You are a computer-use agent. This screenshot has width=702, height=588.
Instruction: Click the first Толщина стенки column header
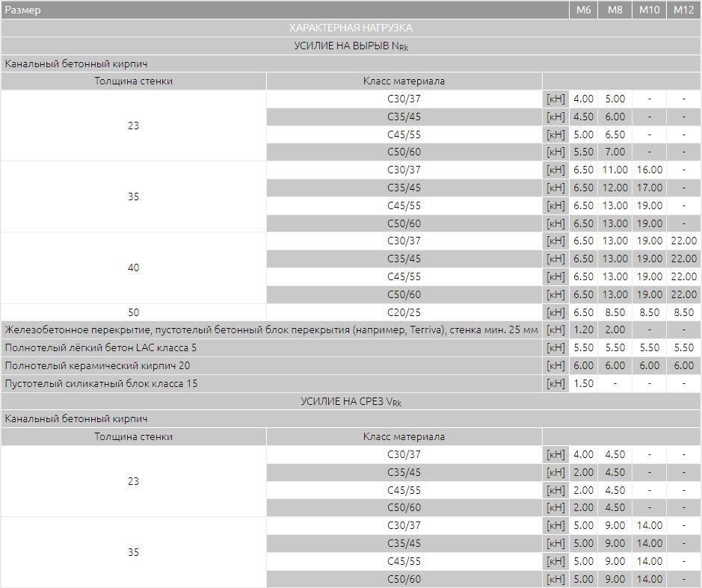(x=133, y=81)
